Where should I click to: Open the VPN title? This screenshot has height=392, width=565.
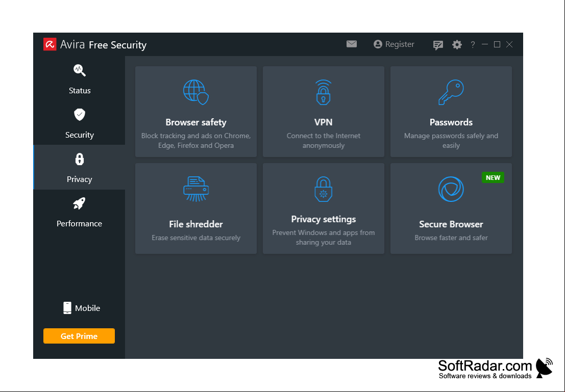click(x=323, y=122)
